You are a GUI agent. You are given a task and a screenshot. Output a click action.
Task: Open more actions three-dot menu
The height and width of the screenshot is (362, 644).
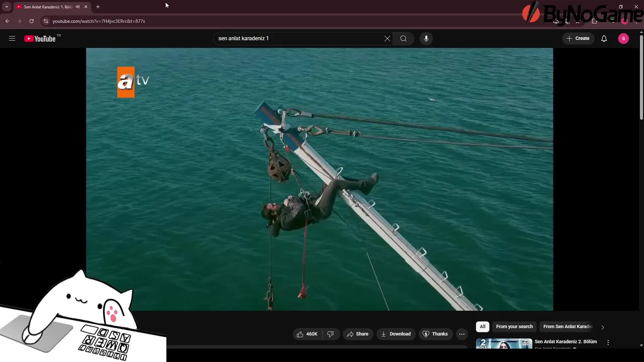[461, 334]
